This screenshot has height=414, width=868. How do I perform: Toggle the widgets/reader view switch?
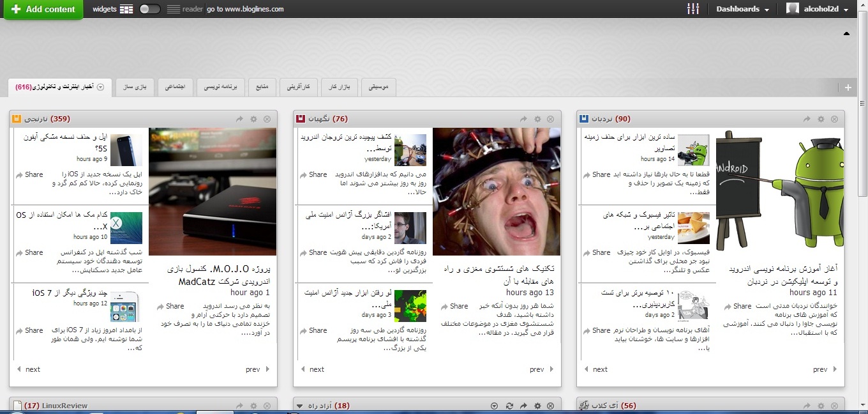150,9
